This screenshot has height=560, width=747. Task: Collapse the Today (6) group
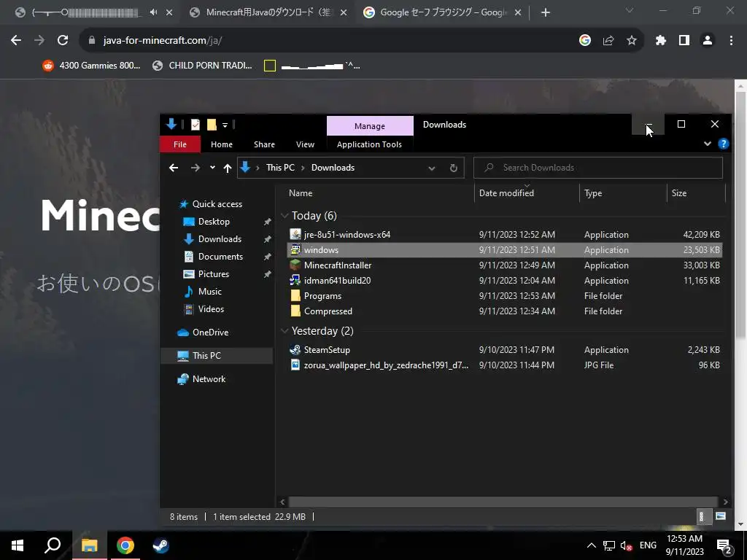pyautogui.click(x=285, y=216)
